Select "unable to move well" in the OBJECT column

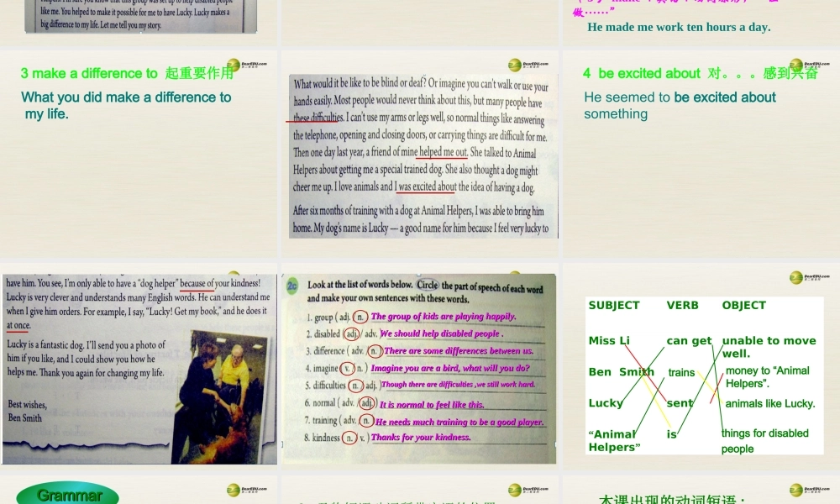(768, 347)
